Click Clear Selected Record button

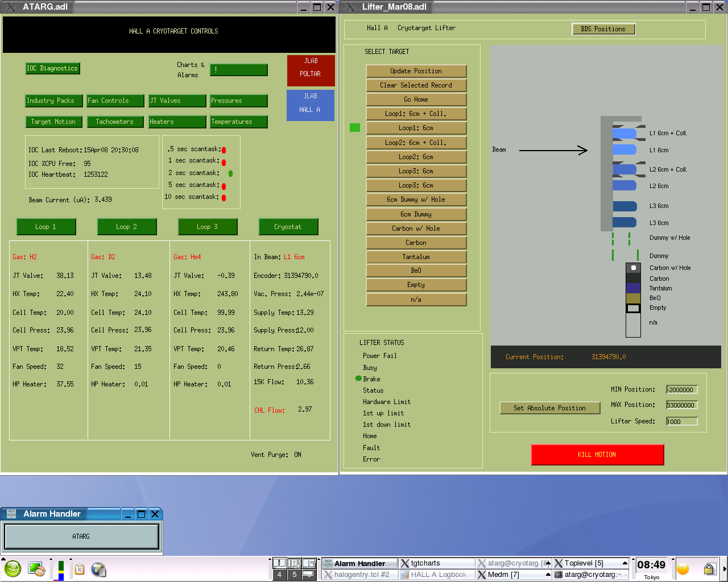[416, 85]
